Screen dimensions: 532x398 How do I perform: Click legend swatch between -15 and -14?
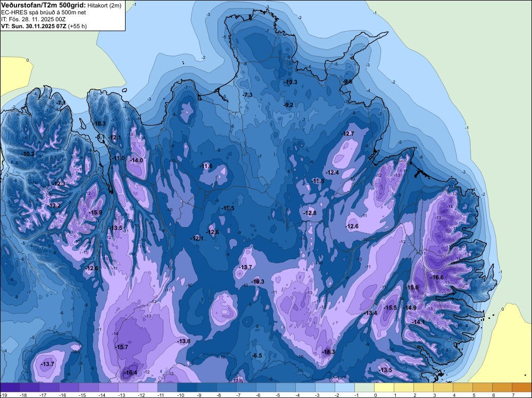(89, 387)
